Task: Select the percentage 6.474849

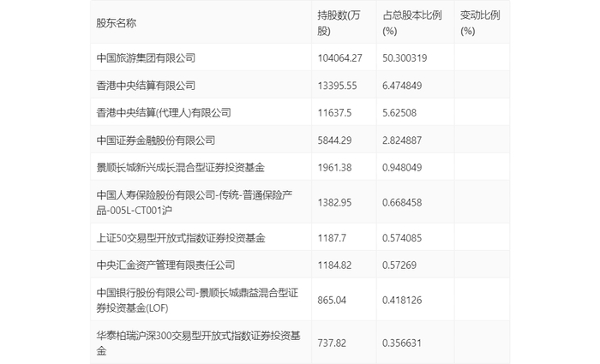Action: tap(402, 86)
